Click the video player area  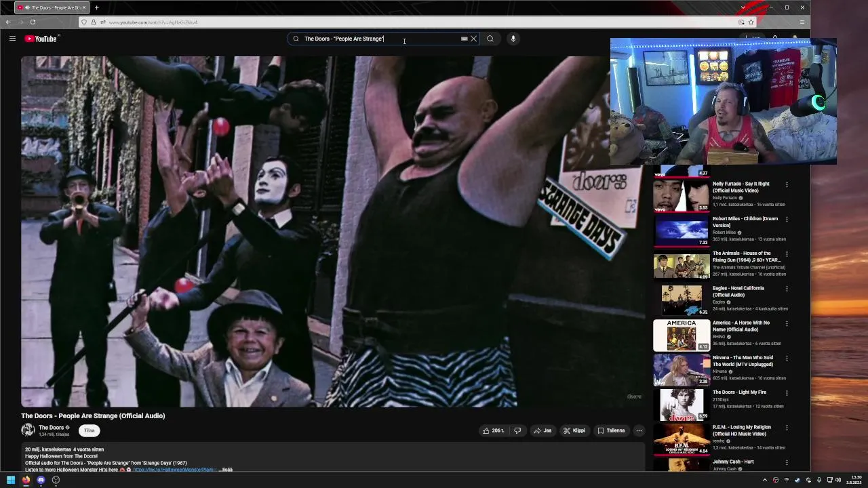(332, 231)
